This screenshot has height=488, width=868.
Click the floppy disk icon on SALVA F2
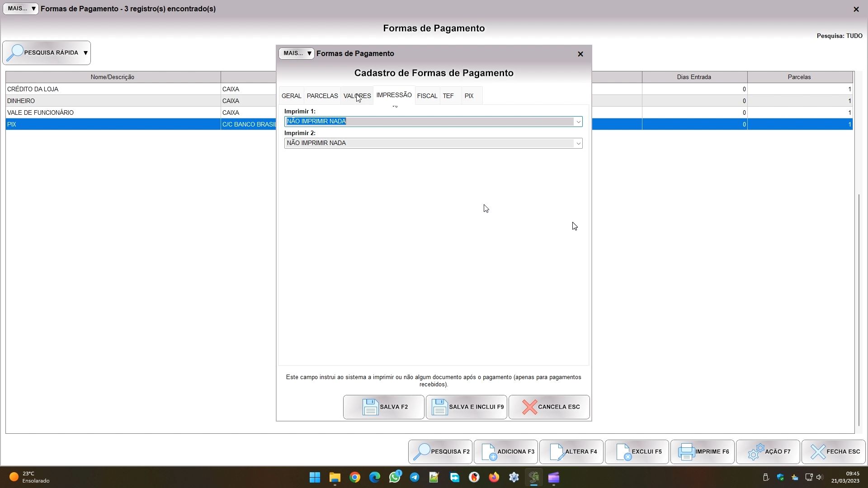pyautogui.click(x=370, y=407)
